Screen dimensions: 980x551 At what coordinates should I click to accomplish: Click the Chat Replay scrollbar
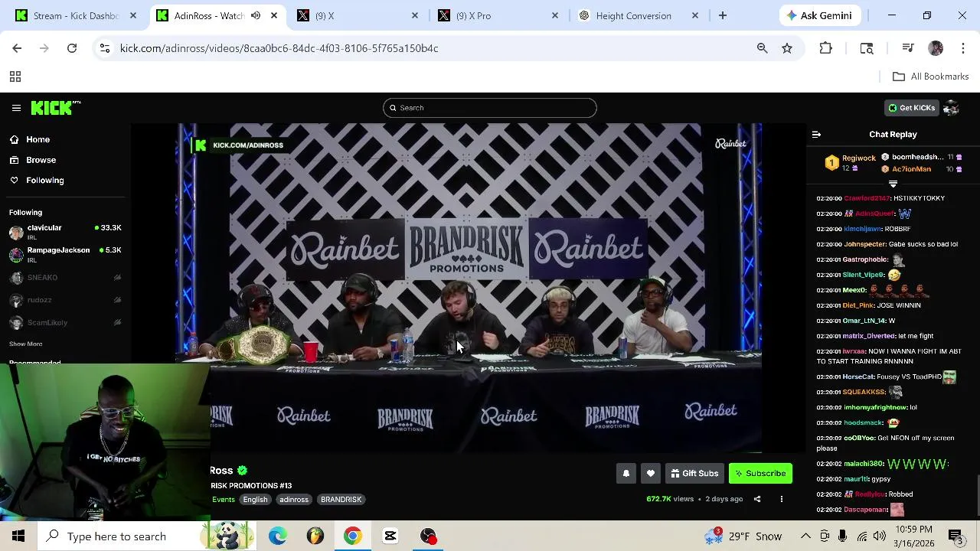pos(977,496)
